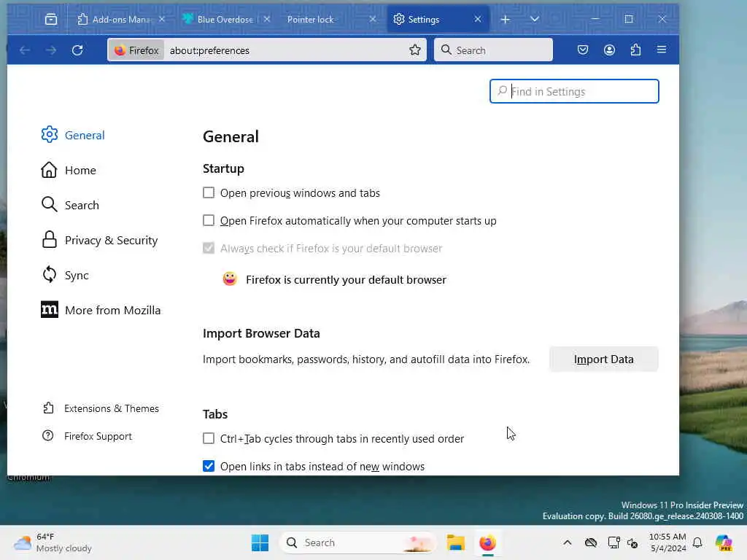Click the default browser smiley icon
The width and height of the screenshot is (747, 560).
click(x=230, y=279)
